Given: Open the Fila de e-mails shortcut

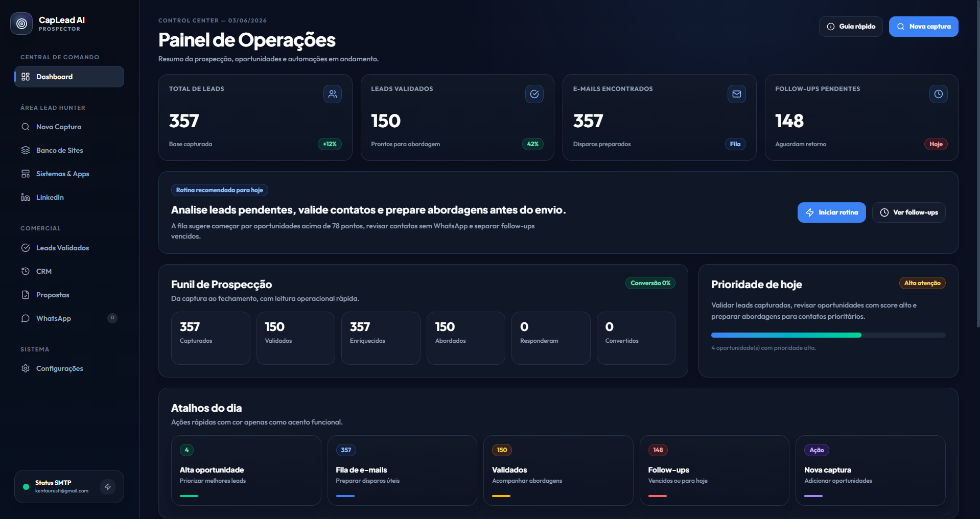Looking at the screenshot, I should [x=402, y=470].
